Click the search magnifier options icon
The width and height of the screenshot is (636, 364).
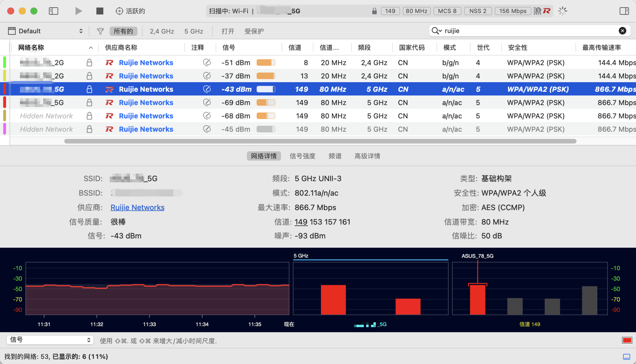(x=437, y=31)
